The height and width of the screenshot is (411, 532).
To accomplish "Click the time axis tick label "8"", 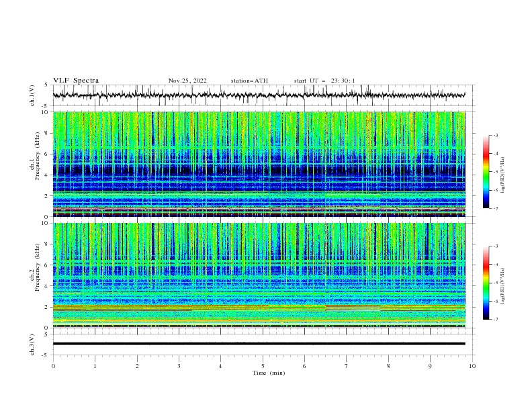I will [x=388, y=366].
